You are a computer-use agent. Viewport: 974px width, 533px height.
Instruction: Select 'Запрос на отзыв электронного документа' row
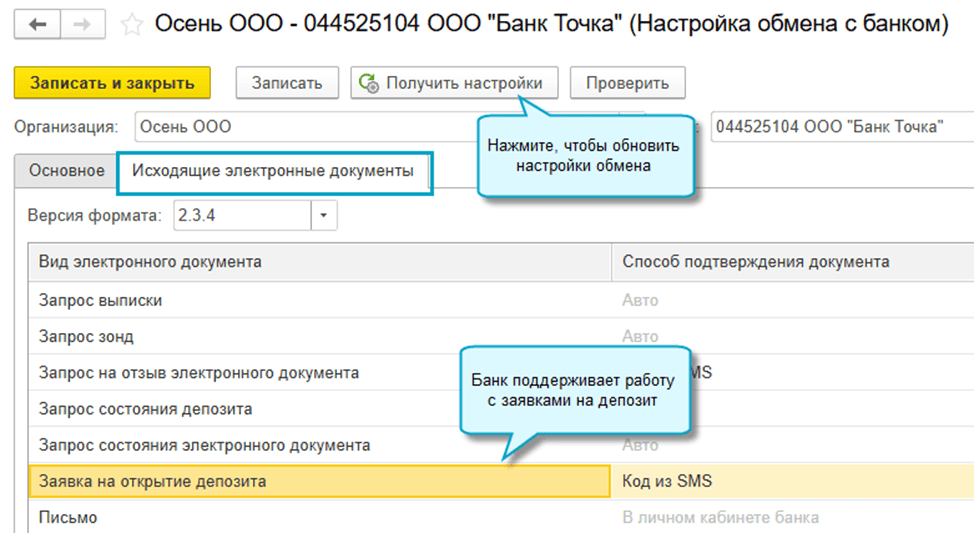pos(501,373)
